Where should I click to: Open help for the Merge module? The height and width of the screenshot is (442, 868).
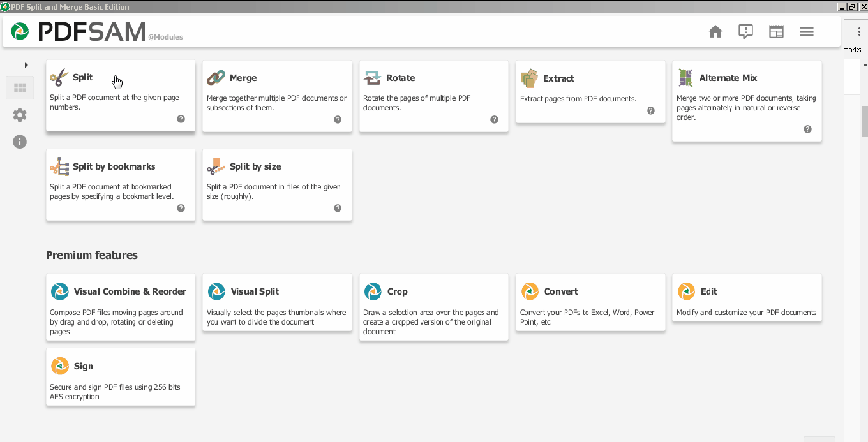338,119
